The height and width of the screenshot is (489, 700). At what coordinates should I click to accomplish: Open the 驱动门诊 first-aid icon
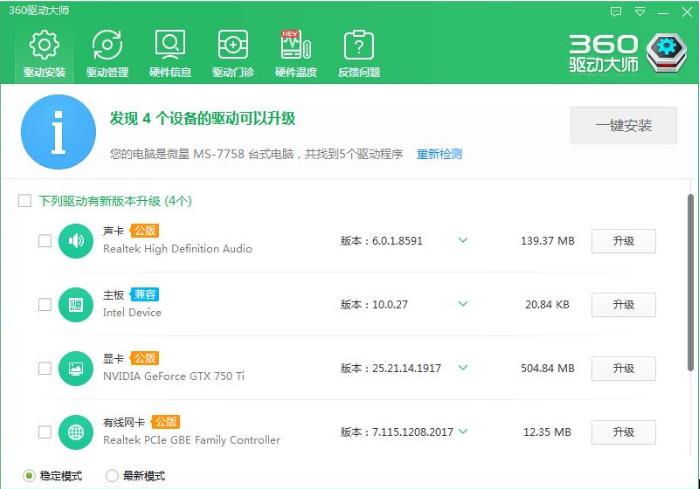click(x=233, y=46)
